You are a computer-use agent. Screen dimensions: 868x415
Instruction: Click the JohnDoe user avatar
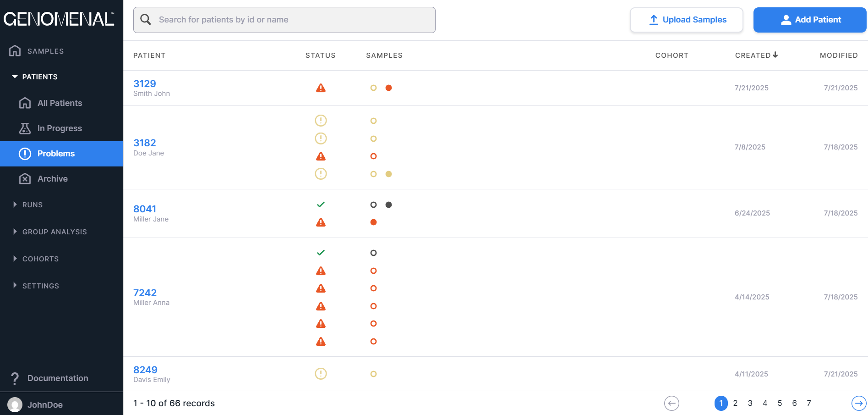coord(15,404)
